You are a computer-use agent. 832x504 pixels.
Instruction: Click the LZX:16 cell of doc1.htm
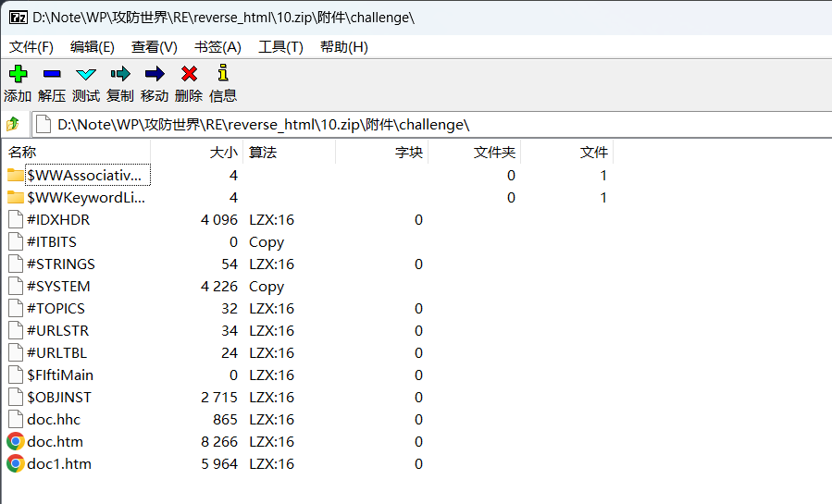[x=271, y=463]
